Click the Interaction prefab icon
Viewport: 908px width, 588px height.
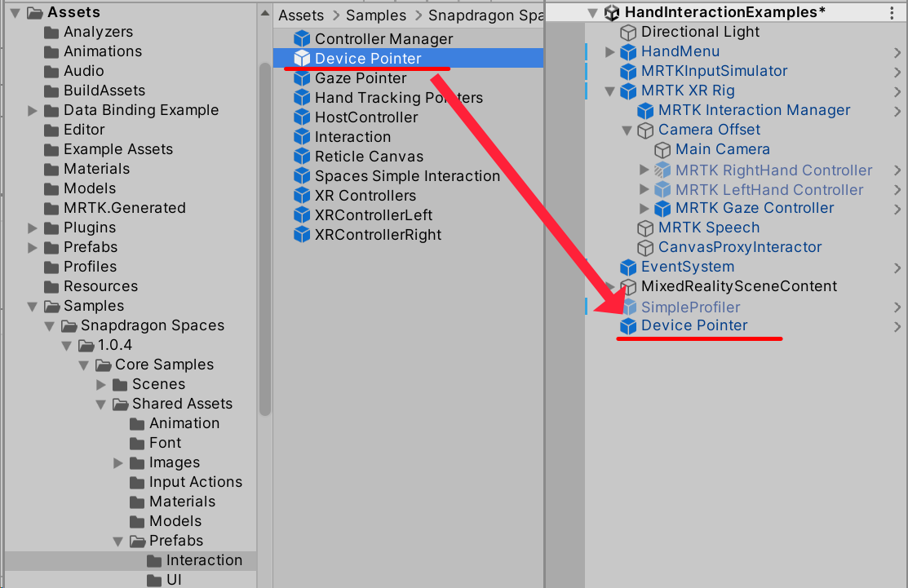click(x=302, y=137)
